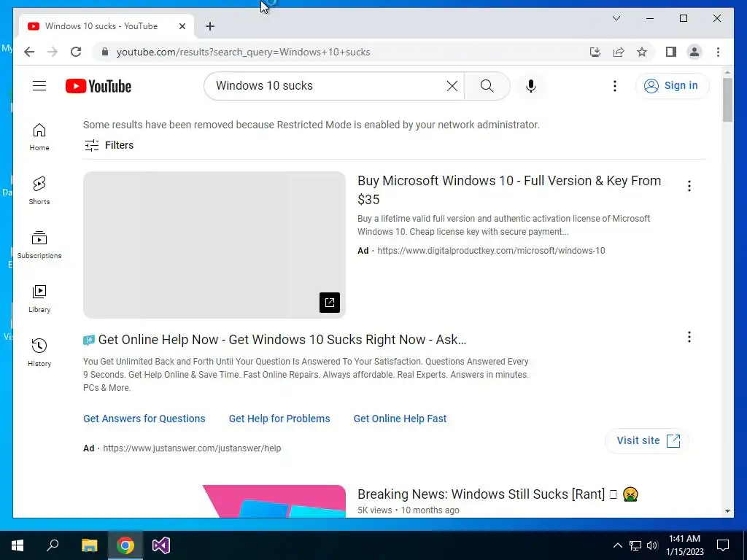Open Chrome tab search chevron
Image resolution: width=747 pixels, height=560 pixels.
point(616,18)
